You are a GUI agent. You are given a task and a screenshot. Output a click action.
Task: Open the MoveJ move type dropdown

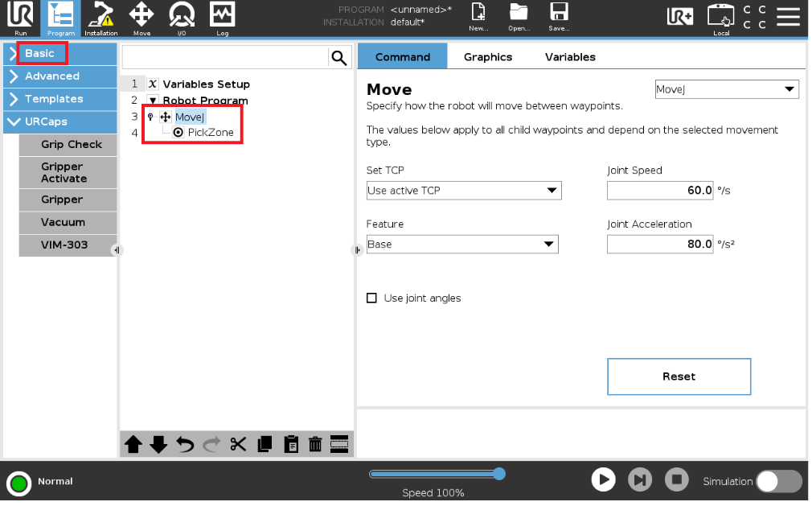point(727,89)
